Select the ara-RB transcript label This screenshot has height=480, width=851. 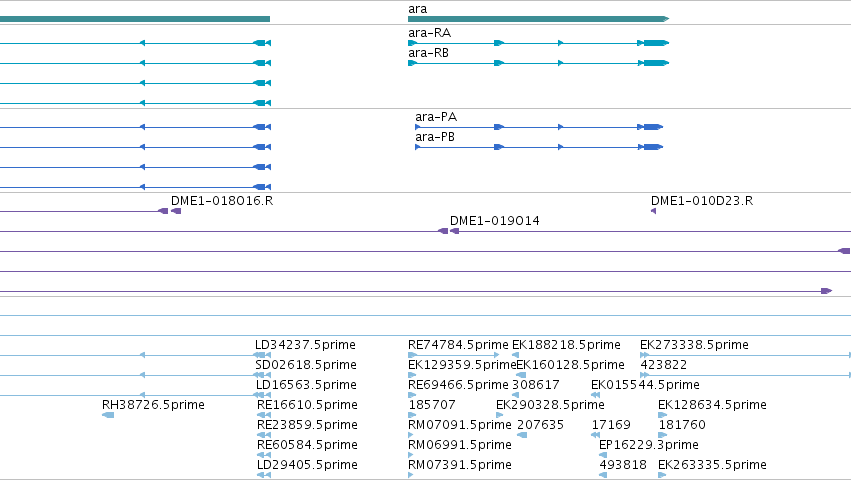(x=428, y=53)
